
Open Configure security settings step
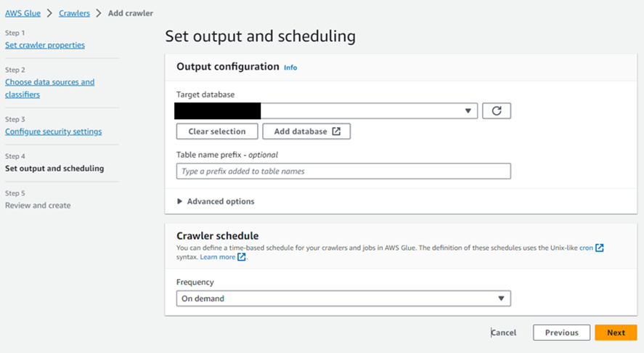[x=53, y=131]
